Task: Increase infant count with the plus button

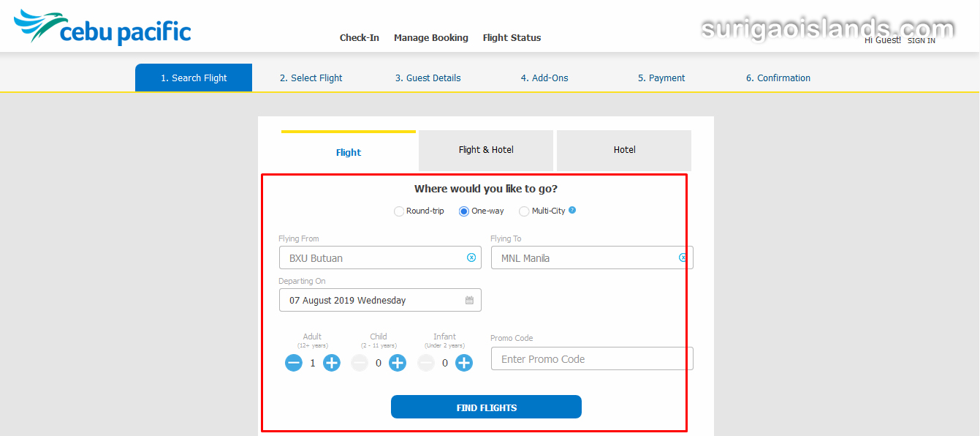Action: [464, 362]
